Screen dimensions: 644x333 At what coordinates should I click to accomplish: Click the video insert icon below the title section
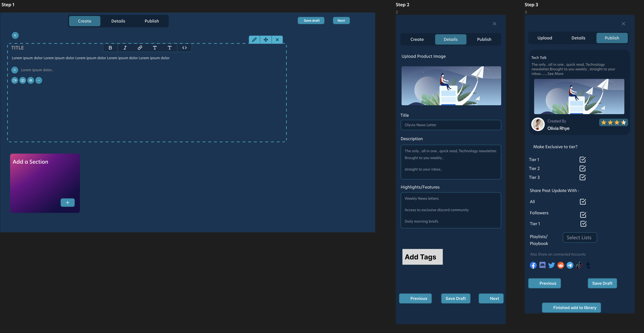(15, 80)
